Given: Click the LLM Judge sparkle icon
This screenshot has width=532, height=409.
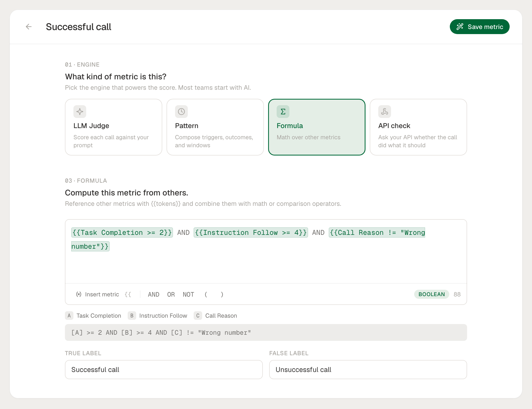Looking at the screenshot, I should pos(80,112).
